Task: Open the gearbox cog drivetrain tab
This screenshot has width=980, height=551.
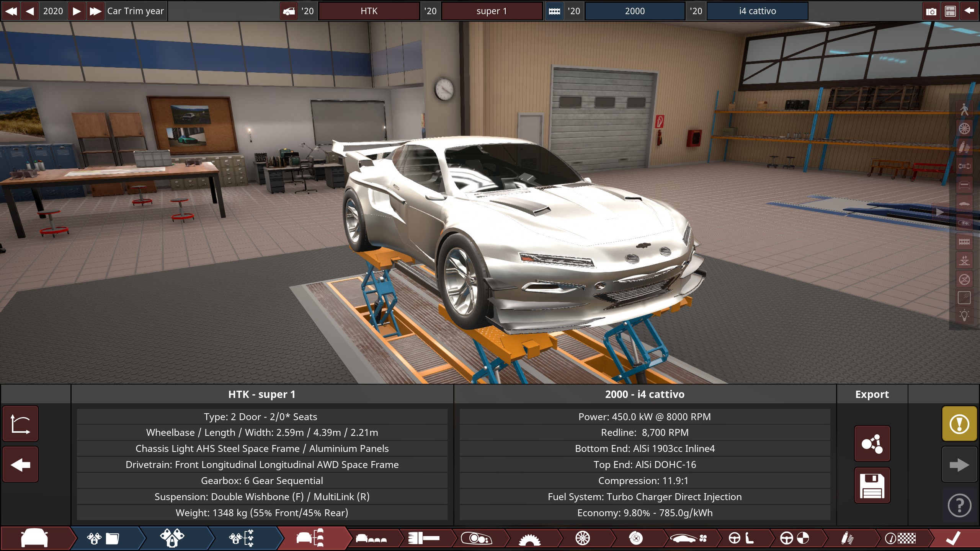Action: coord(529,538)
